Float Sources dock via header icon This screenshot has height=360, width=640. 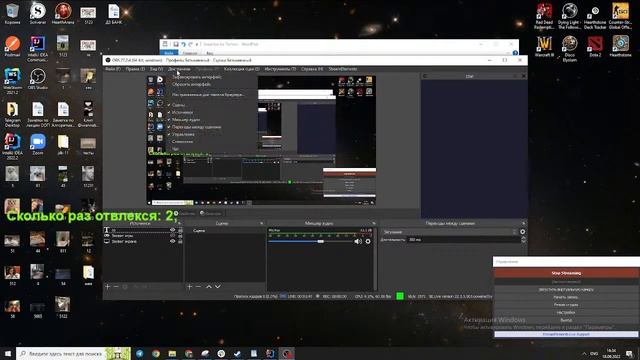click(180, 223)
